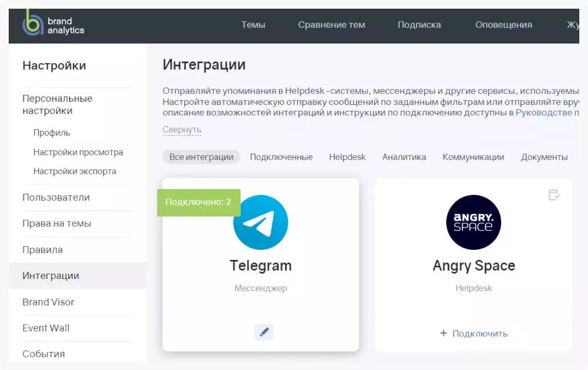Switch to the Все интеграции filter tab
588x370 pixels.
[200, 157]
